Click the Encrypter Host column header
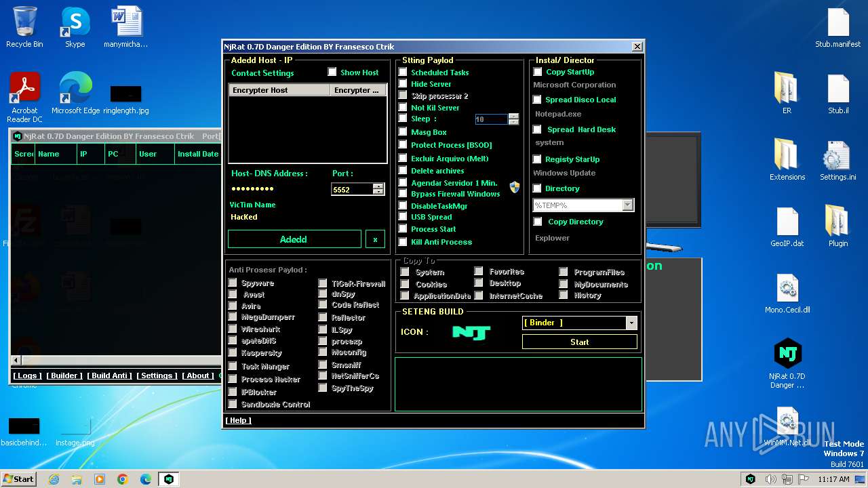 click(x=279, y=90)
